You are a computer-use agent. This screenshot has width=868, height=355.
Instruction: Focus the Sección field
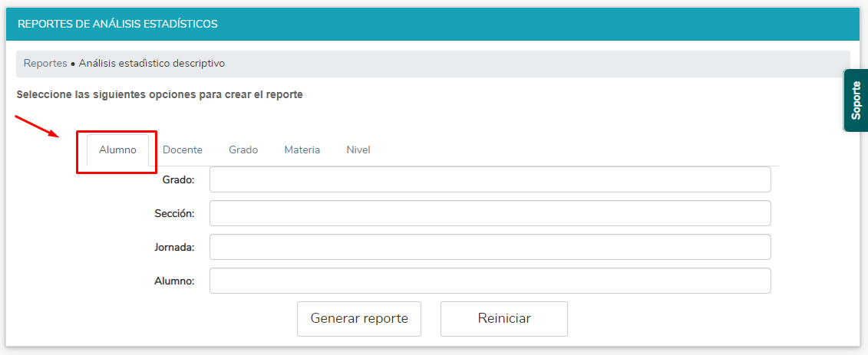pos(490,213)
